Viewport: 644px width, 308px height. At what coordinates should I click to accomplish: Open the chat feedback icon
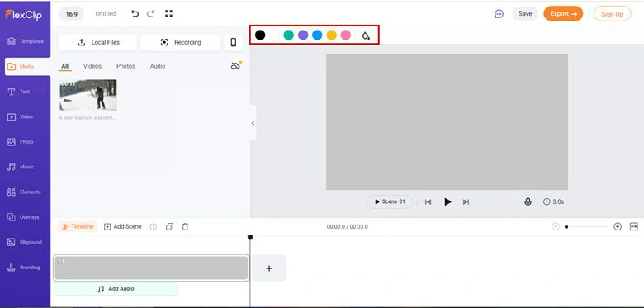click(499, 14)
